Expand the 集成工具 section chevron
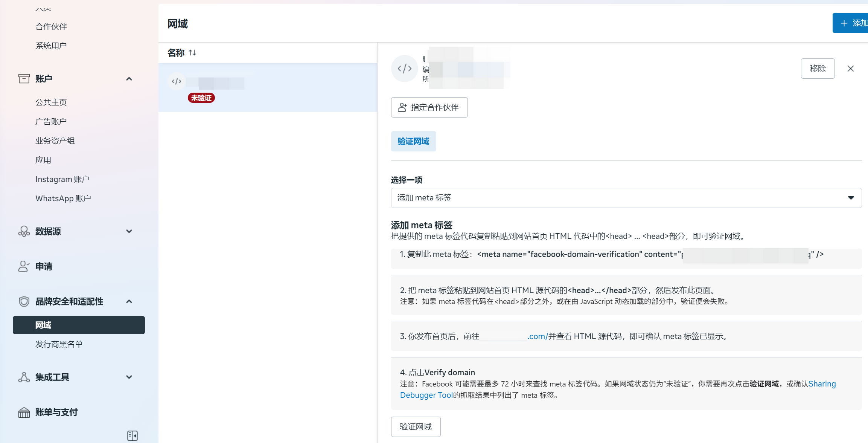Viewport: 868px width, 443px height. click(x=129, y=377)
